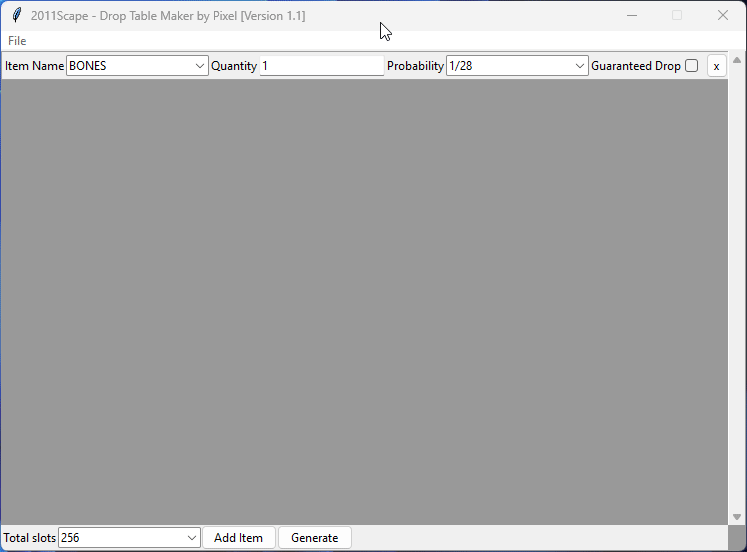Click the Generate button

coord(314,538)
